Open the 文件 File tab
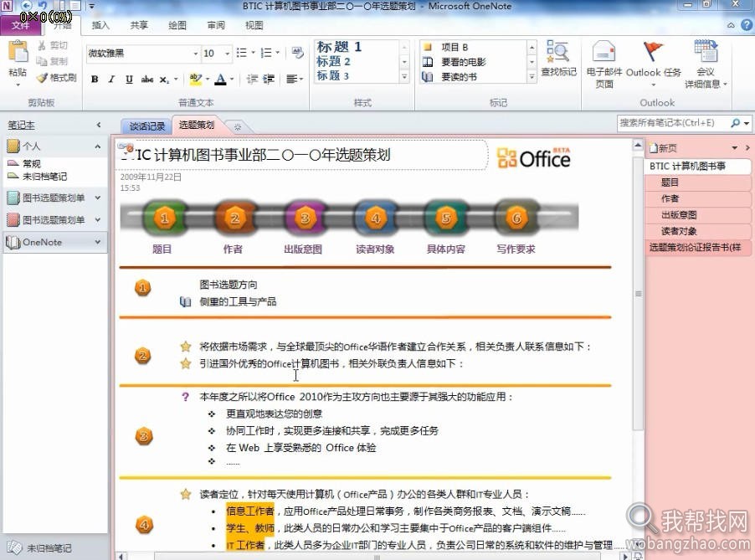This screenshot has height=560, width=755. pyautogui.click(x=21, y=25)
